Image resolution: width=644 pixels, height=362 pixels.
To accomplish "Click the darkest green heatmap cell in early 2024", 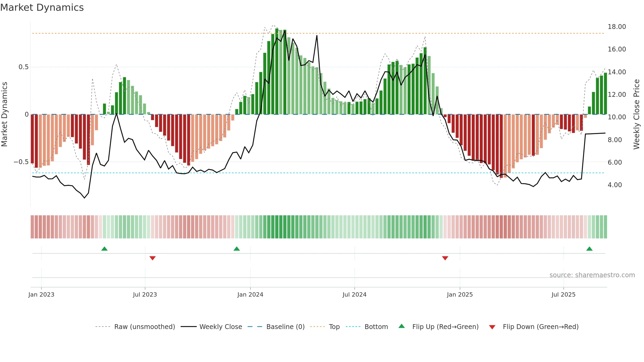I will pyautogui.click(x=277, y=227).
